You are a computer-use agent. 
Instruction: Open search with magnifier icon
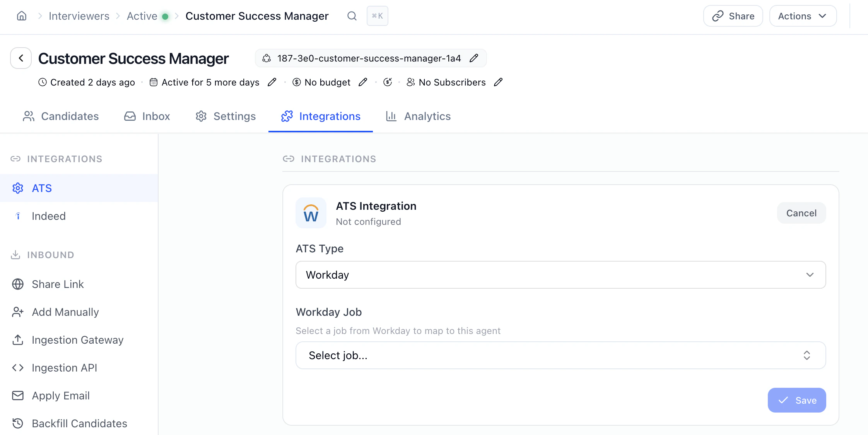(x=352, y=16)
